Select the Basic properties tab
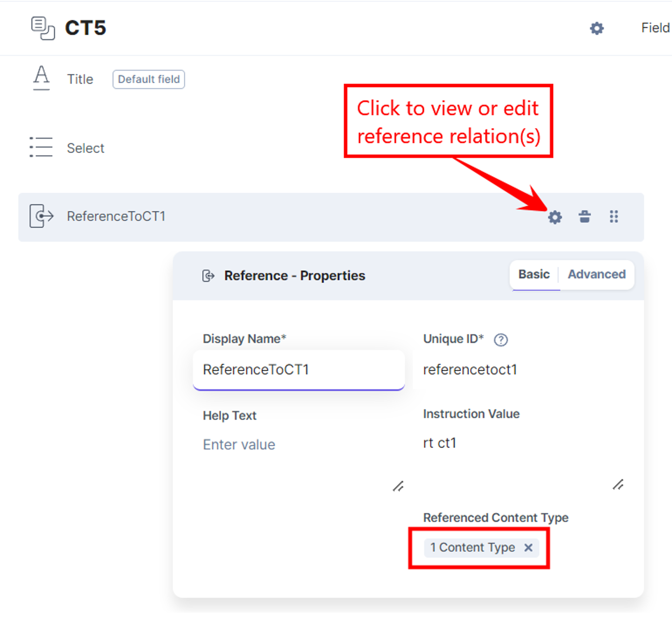 tap(534, 274)
